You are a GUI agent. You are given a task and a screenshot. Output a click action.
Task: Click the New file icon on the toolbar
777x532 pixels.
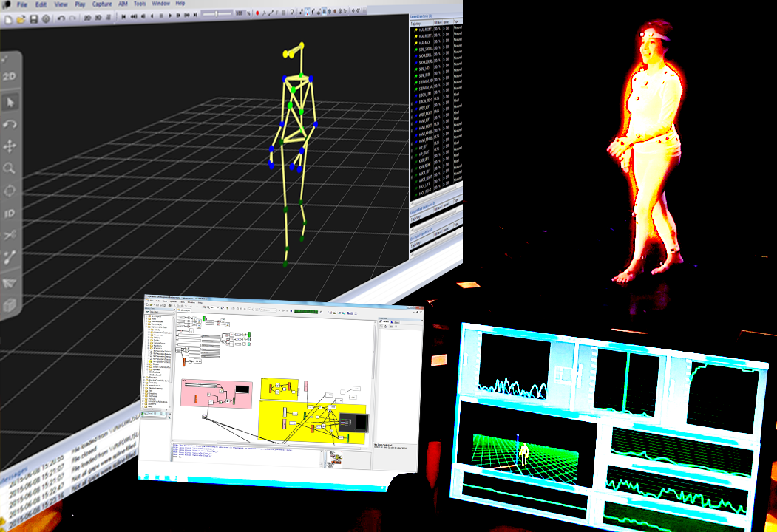point(9,17)
